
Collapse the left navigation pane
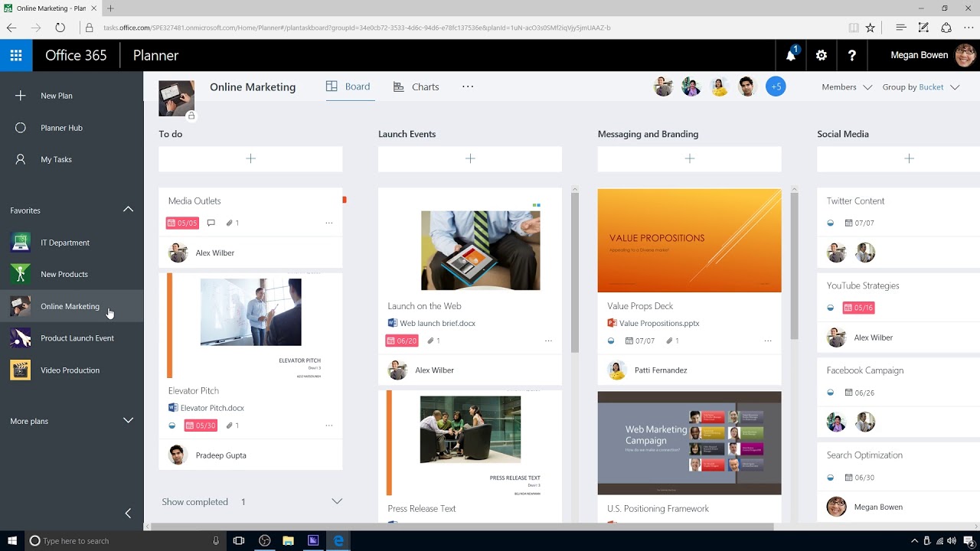(128, 514)
